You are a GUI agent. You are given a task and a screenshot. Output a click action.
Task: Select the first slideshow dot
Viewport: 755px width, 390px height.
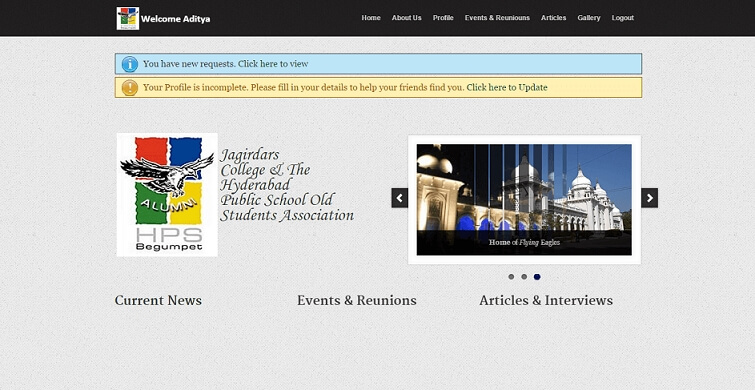(511, 277)
